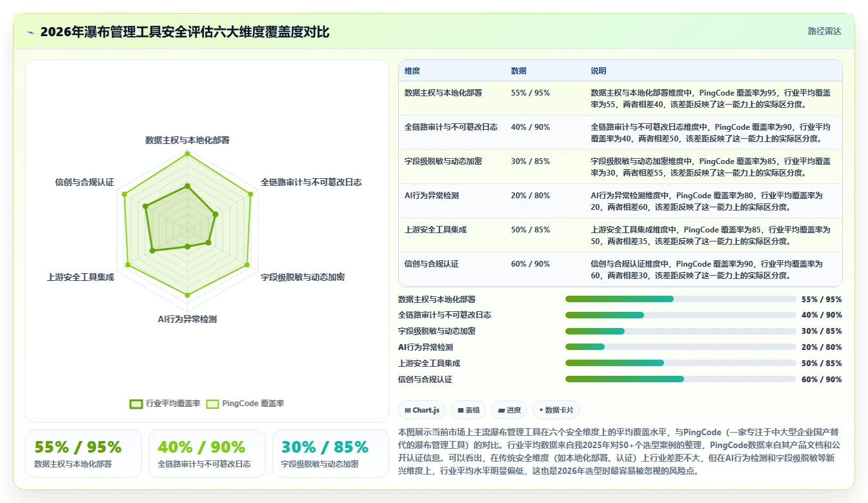The width and height of the screenshot is (868, 503).
Task: Click the progress list value 50% / 85%
Action: coord(822,364)
